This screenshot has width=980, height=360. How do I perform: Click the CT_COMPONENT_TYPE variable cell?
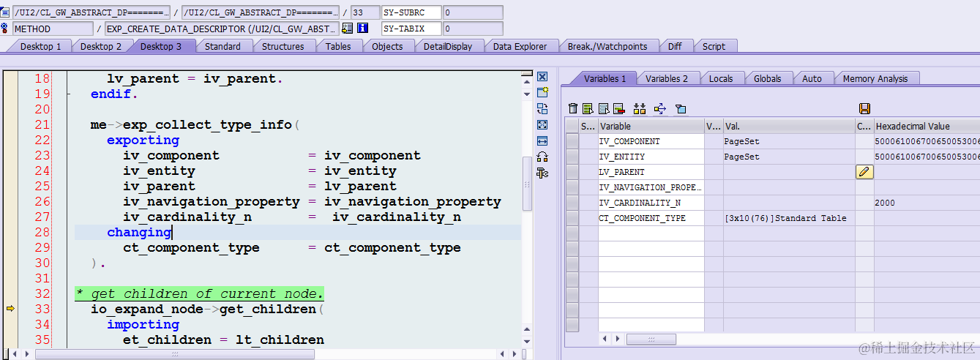[651, 218]
